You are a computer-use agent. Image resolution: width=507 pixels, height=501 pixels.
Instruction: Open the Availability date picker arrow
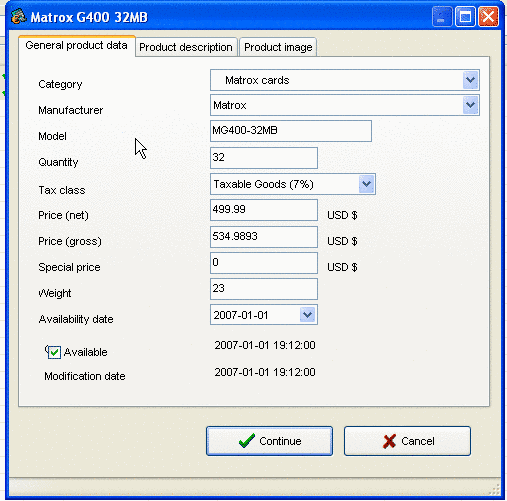pyautogui.click(x=308, y=315)
